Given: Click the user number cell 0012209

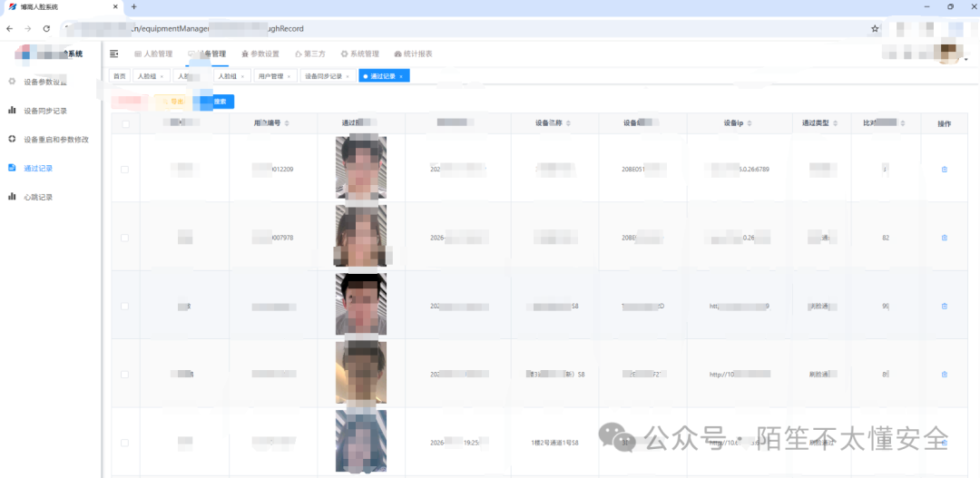Looking at the screenshot, I should (273, 170).
